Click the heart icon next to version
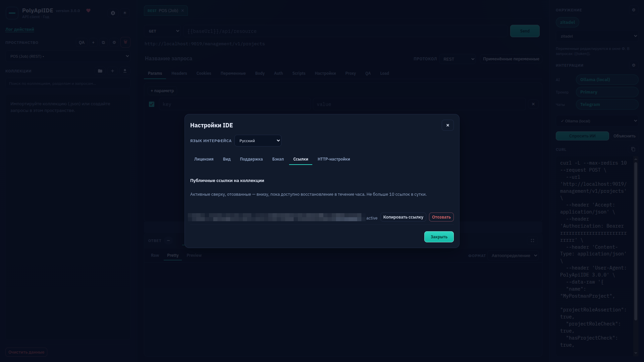Screen dimensions: 644x362 tap(88, 11)
